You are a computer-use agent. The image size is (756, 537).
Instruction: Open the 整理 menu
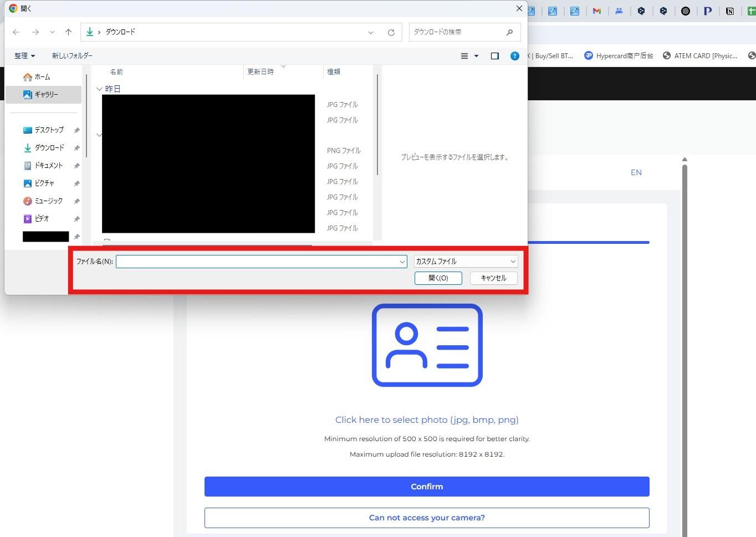pos(24,56)
